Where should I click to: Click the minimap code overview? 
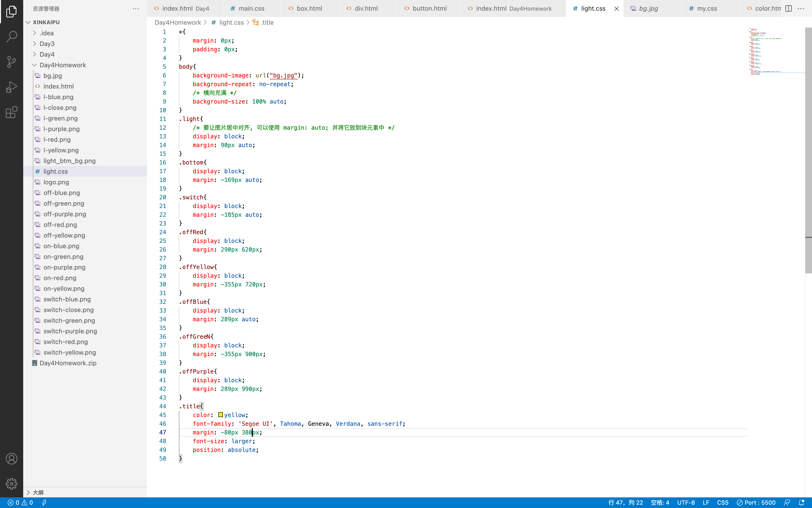tap(776, 51)
